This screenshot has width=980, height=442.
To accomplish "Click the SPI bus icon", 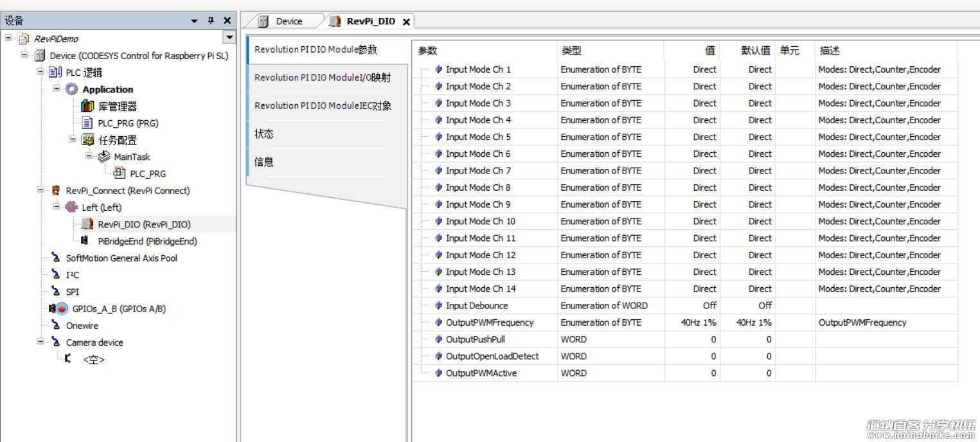I will pyautogui.click(x=56, y=292).
